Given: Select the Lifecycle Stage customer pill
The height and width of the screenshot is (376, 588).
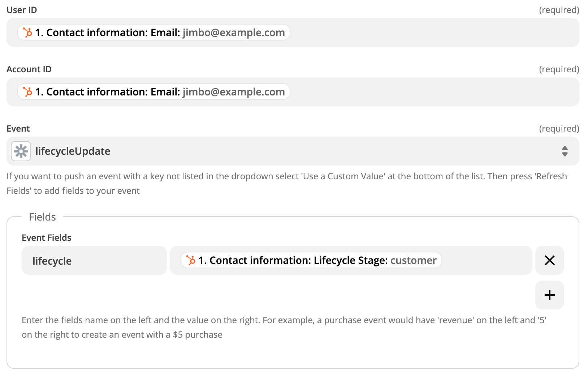Looking at the screenshot, I should 311,260.
